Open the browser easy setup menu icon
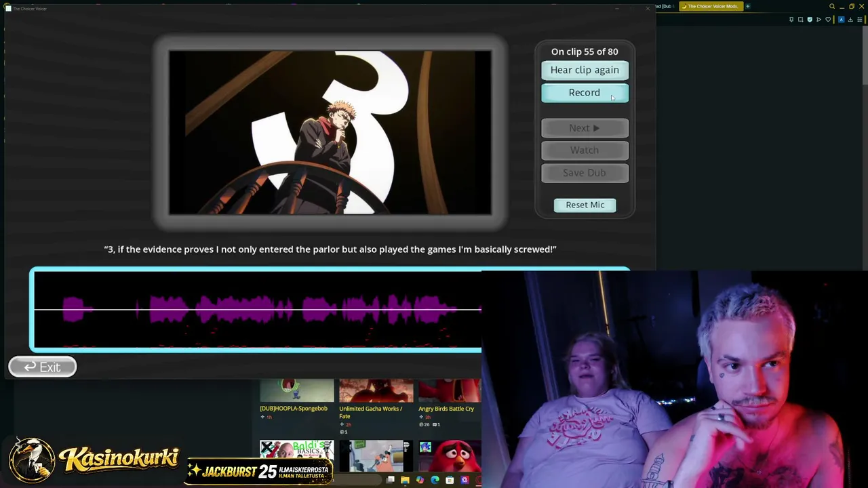The image size is (868, 488). click(x=859, y=20)
